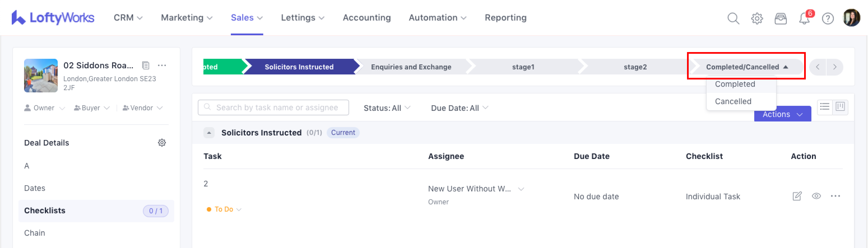Screen dimensions: 868x248
Task: Open notifications bell with 6 badge
Action: [804, 18]
